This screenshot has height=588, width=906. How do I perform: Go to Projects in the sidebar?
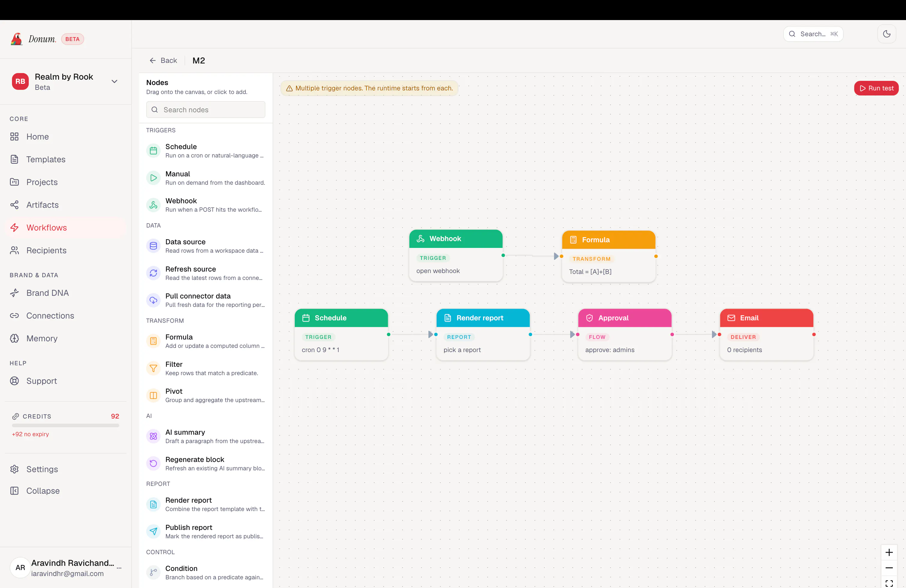pyautogui.click(x=66, y=182)
